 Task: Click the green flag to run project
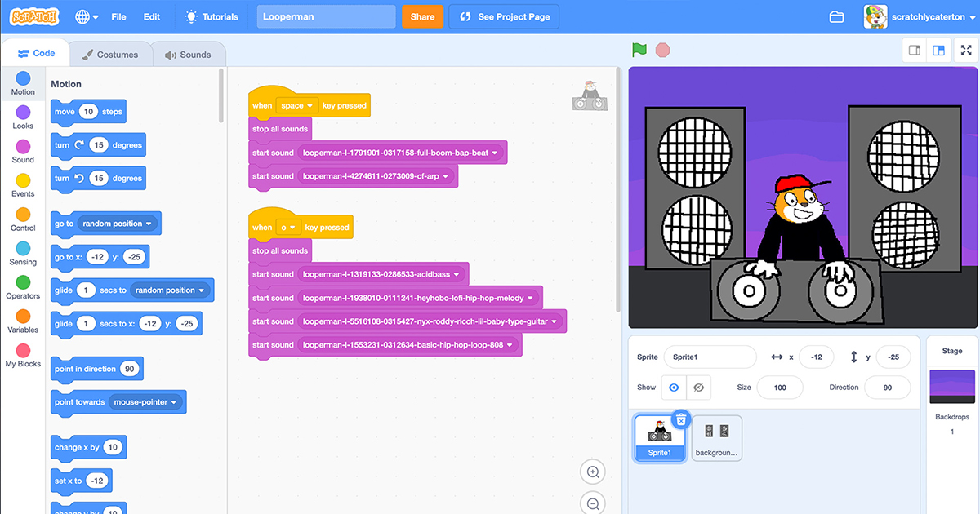(639, 50)
